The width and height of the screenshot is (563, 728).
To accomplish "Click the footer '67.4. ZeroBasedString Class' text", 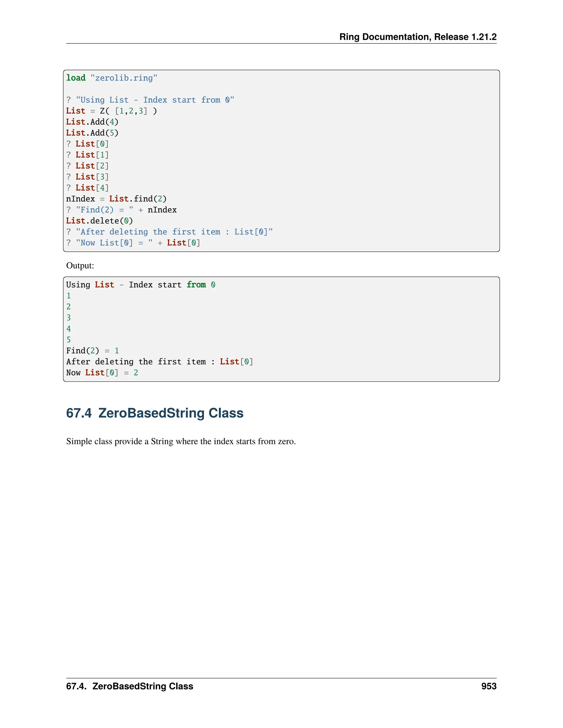I will coord(129,686).
